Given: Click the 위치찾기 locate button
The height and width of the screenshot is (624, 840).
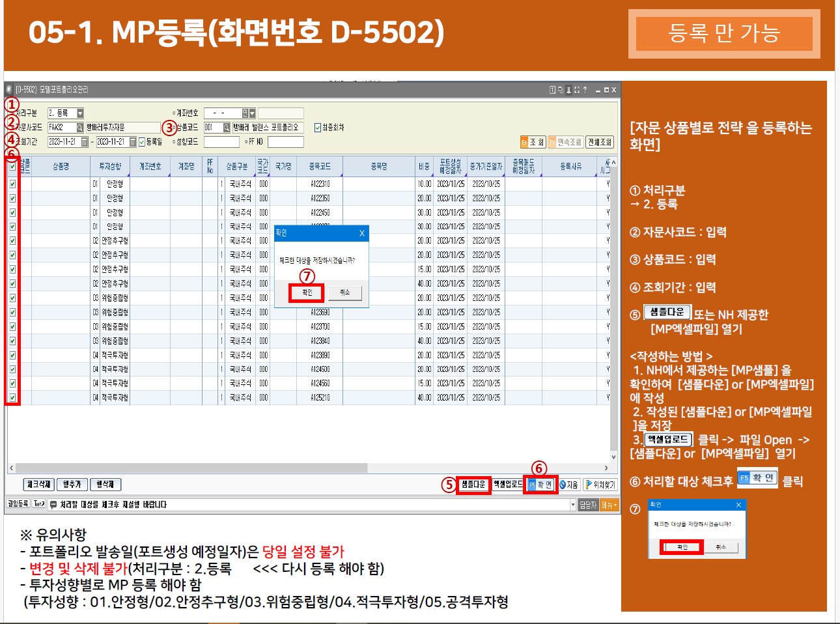Looking at the screenshot, I should click(x=600, y=485).
